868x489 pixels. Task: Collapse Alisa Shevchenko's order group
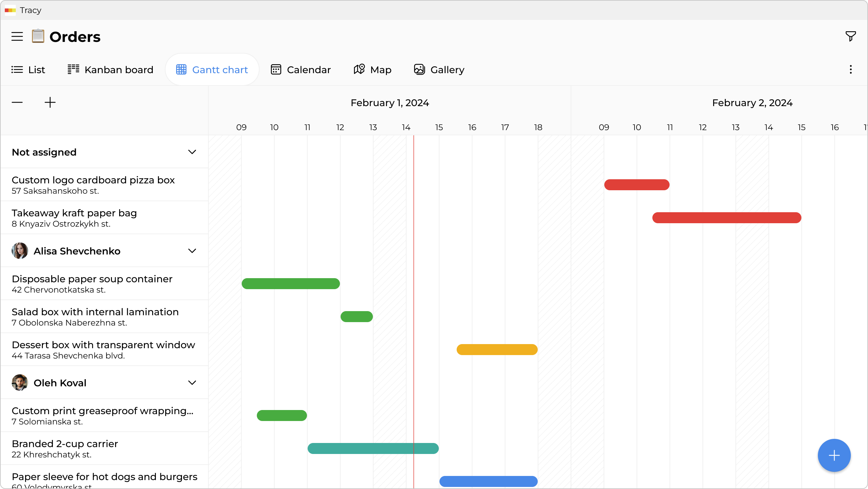coord(192,251)
